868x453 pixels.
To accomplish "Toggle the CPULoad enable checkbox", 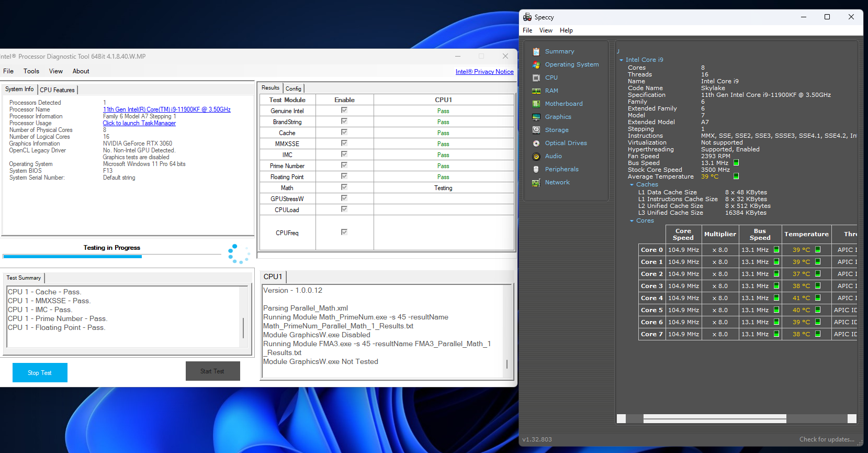I will (344, 209).
